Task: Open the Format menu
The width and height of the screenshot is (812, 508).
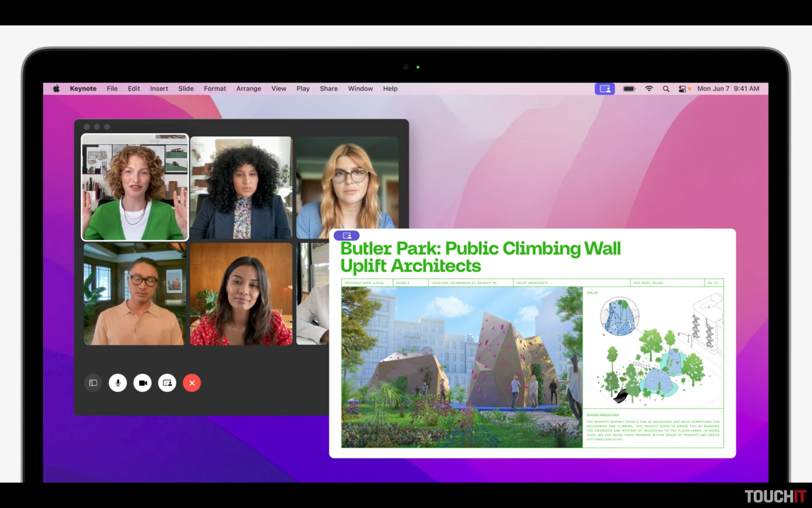Action: [x=214, y=89]
